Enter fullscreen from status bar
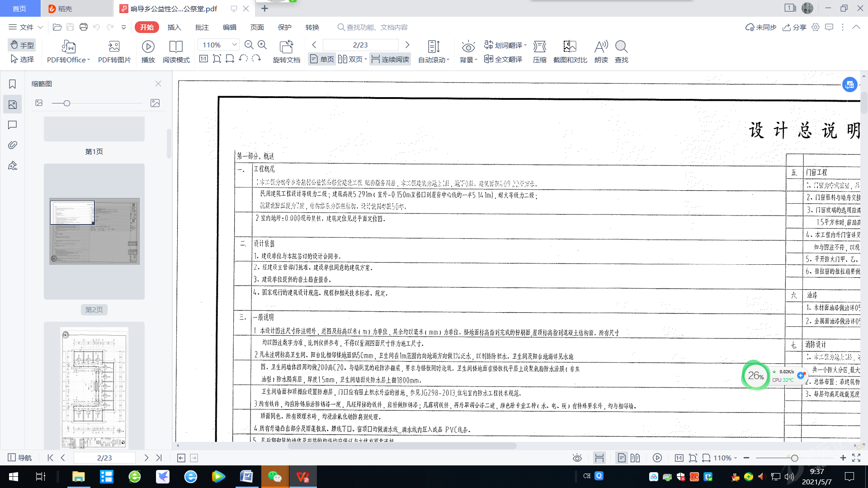 pyautogui.click(x=856, y=458)
